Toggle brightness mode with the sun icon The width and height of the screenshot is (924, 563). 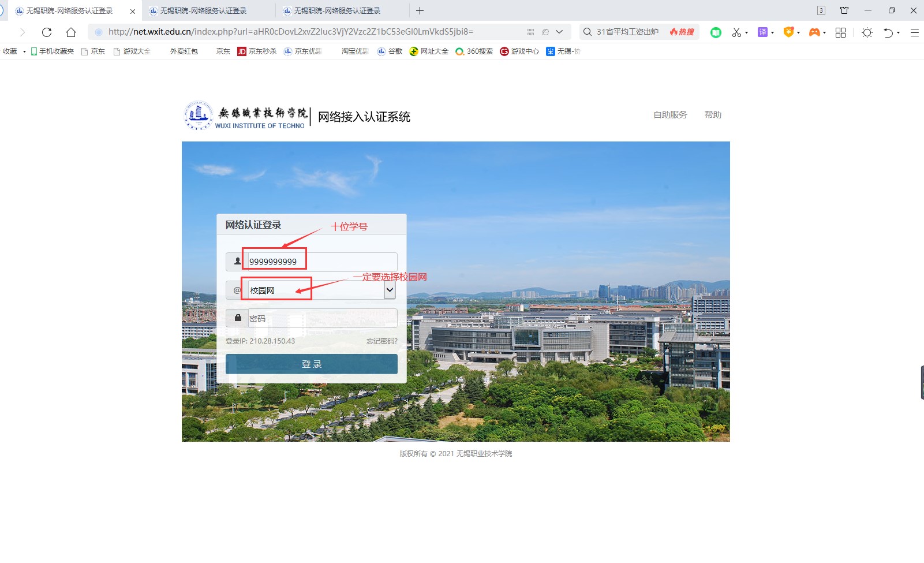[867, 32]
